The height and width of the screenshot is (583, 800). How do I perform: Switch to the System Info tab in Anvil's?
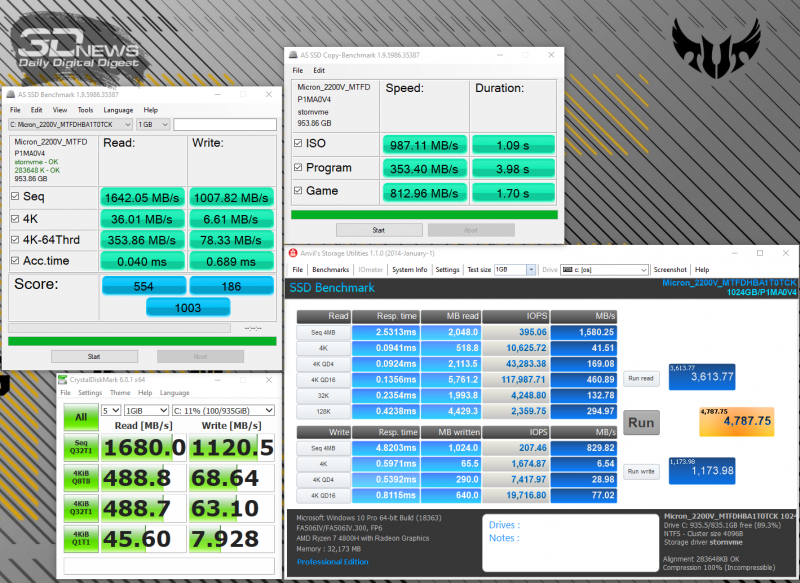click(x=411, y=269)
